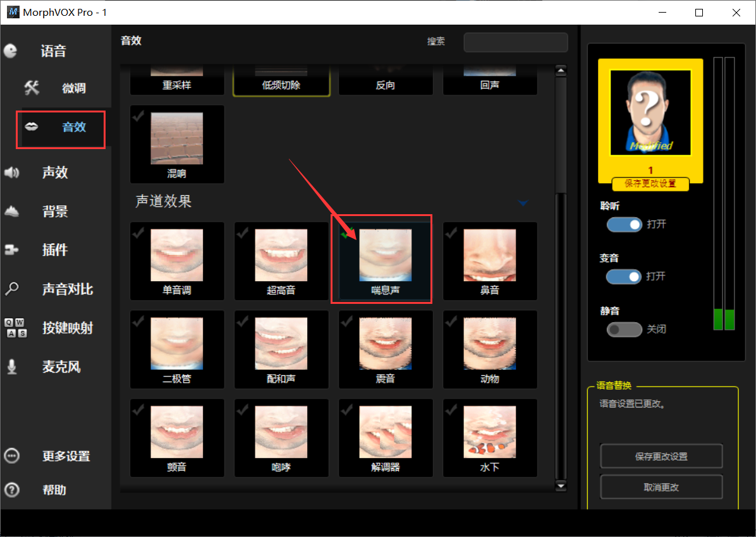Click yellow 保存更改设置 label under avatar

tap(650, 184)
